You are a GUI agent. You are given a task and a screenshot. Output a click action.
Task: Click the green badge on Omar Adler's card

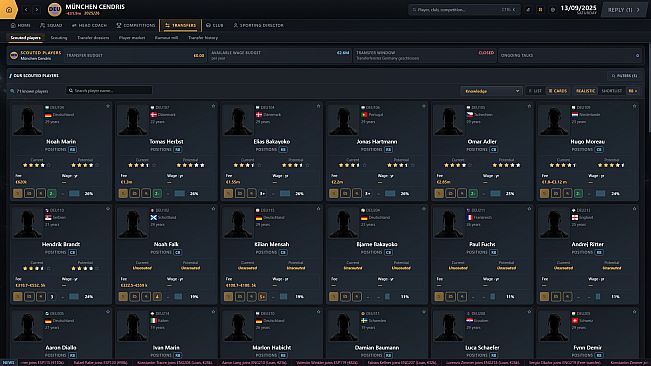click(473, 193)
